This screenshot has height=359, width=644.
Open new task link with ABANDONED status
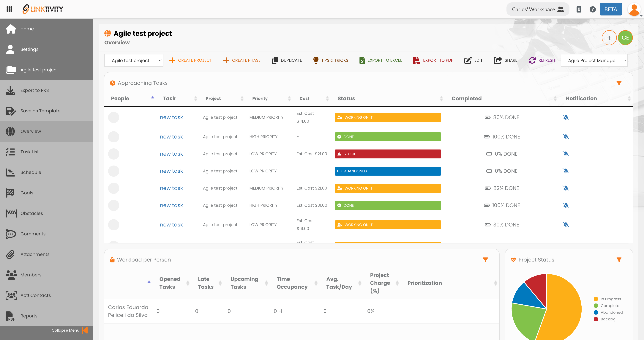[x=171, y=171]
